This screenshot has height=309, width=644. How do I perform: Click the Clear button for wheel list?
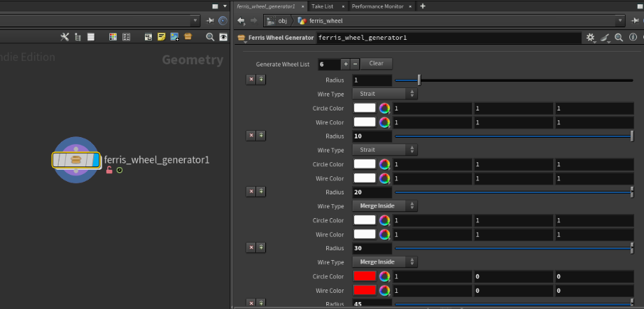(x=376, y=64)
